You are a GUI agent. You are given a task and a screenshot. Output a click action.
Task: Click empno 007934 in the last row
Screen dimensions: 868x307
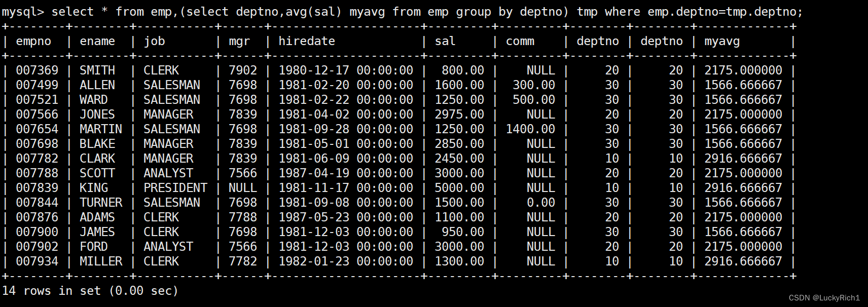[x=37, y=261]
